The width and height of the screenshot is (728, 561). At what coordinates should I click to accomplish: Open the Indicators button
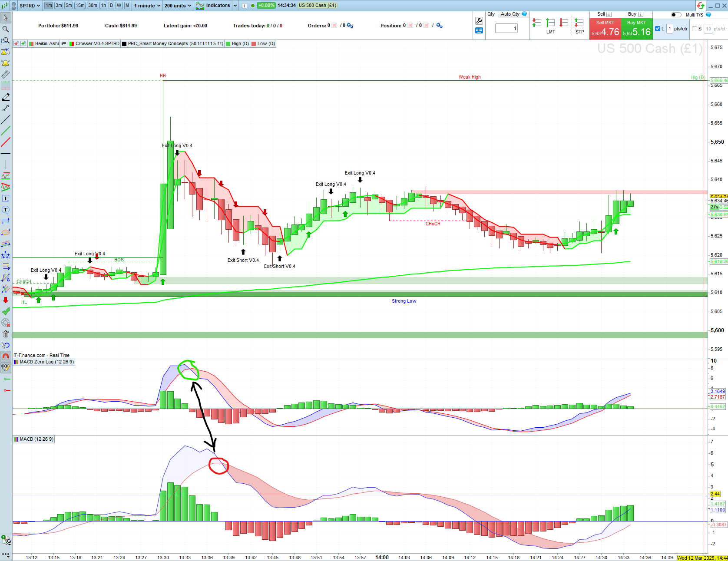pos(213,6)
